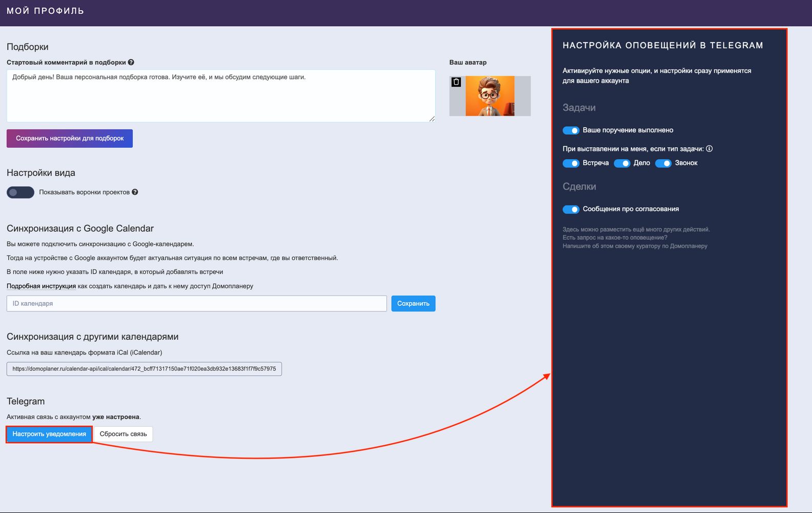
Task: Select the iCal calendar link field
Action: [144, 369]
